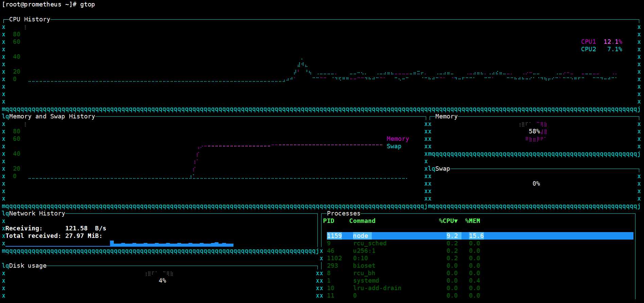
Task: Sort processes by %MEM column header
Action: tap(473, 221)
